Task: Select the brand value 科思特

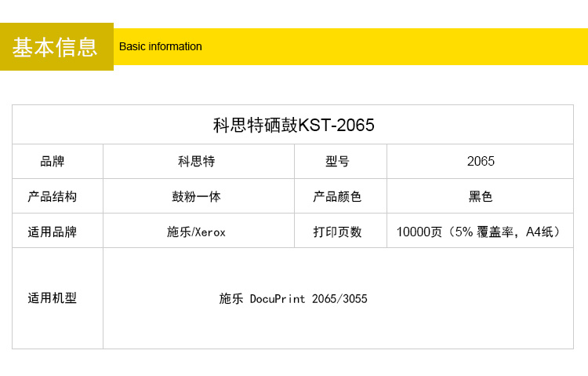Action: click(196, 162)
